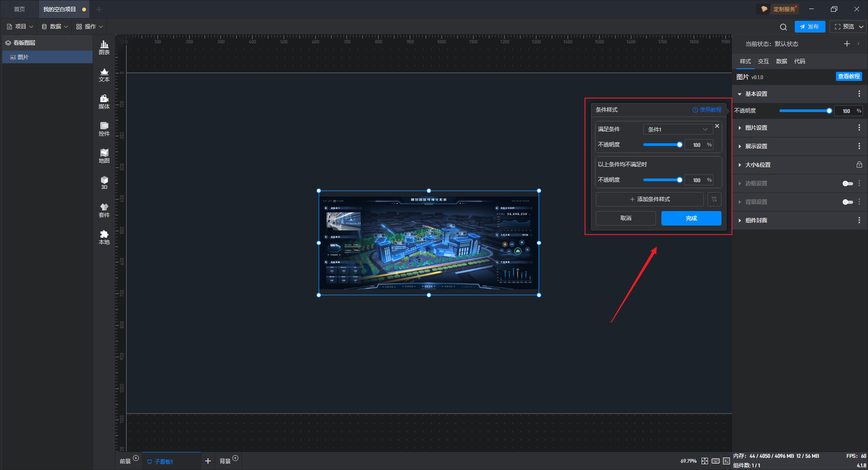Image resolution: width=868 pixels, height=470 pixels.
Task: Click the 基本设置 opacity slider
Action: pyautogui.click(x=804, y=111)
